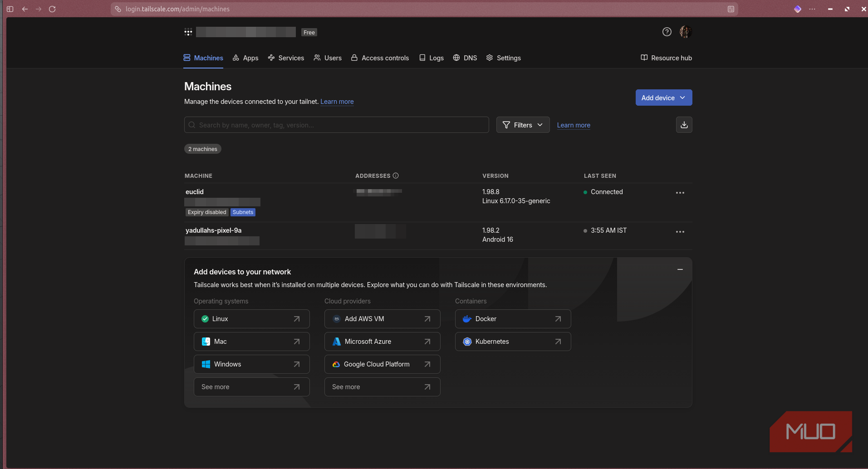The height and width of the screenshot is (469, 868).
Task: Open the Resource hub link
Action: [x=666, y=58]
